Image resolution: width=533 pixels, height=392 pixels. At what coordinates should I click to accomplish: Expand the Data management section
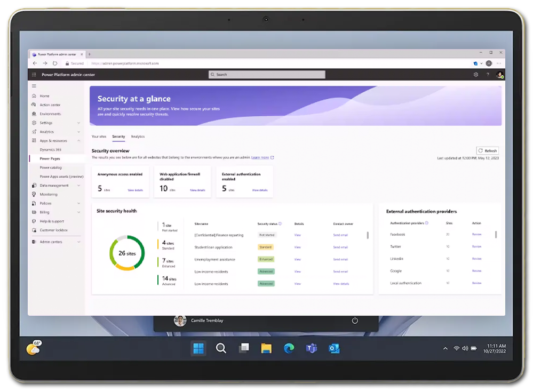click(x=78, y=185)
